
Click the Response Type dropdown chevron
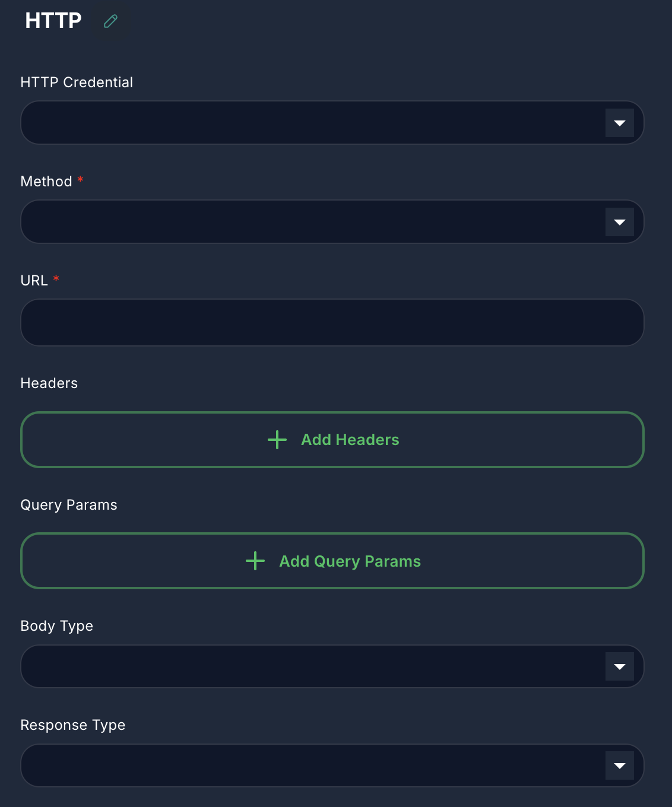[619, 765]
